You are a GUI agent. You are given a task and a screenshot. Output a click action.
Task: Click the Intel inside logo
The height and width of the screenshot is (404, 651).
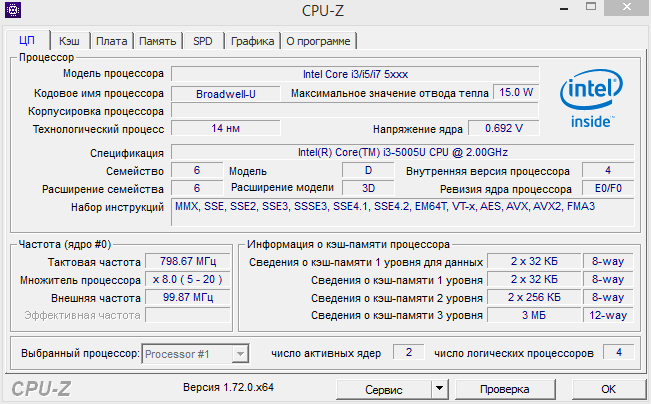point(591,99)
